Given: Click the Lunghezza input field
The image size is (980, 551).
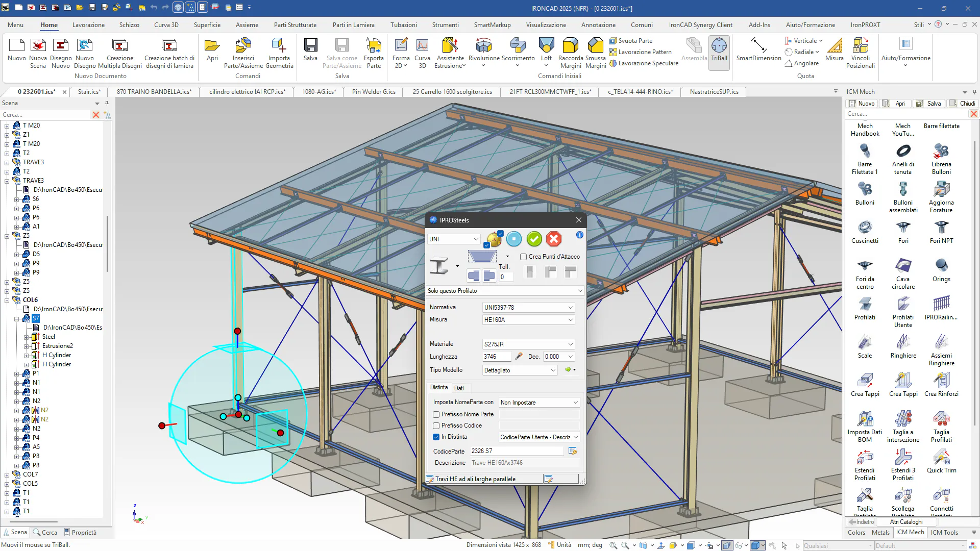Looking at the screenshot, I should 496,357.
